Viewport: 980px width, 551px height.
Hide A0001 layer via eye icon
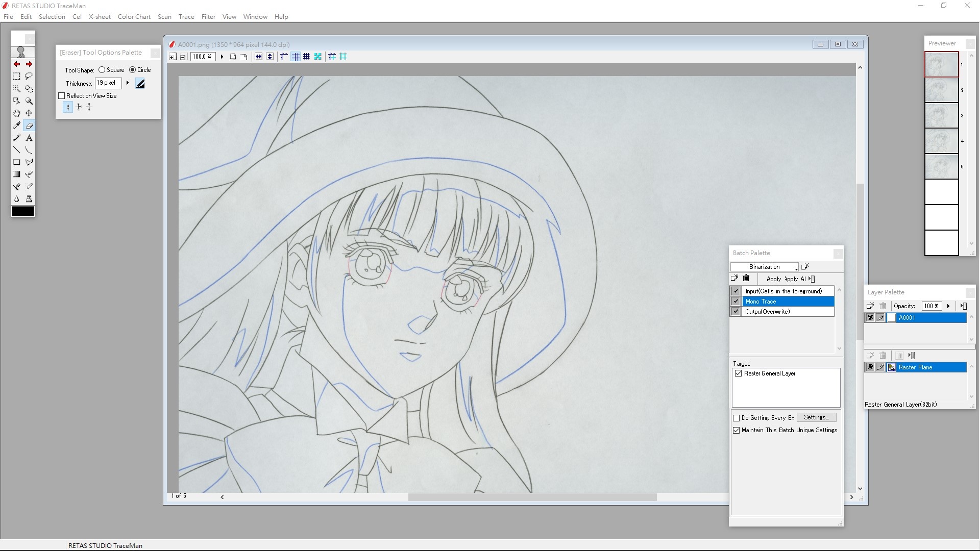click(x=870, y=318)
